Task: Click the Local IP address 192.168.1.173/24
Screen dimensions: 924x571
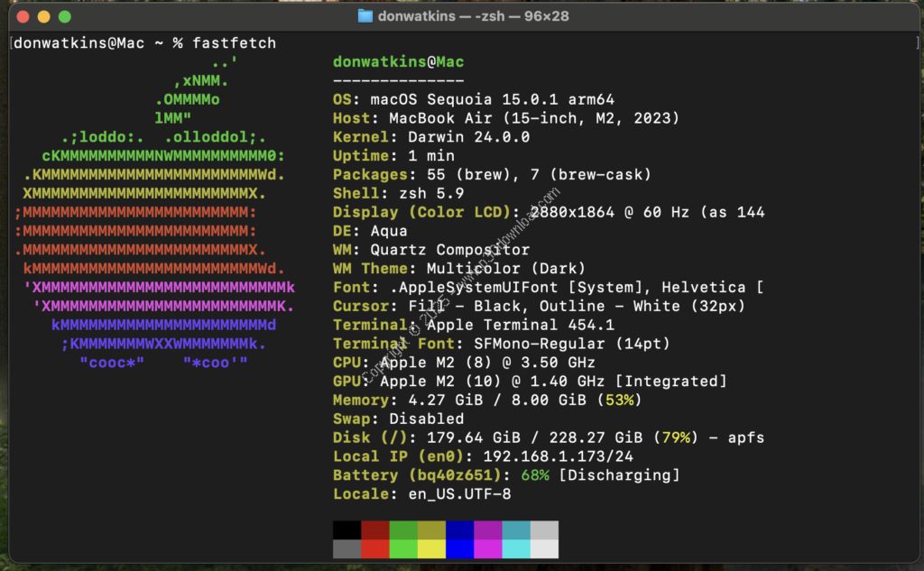Action: tap(559, 456)
